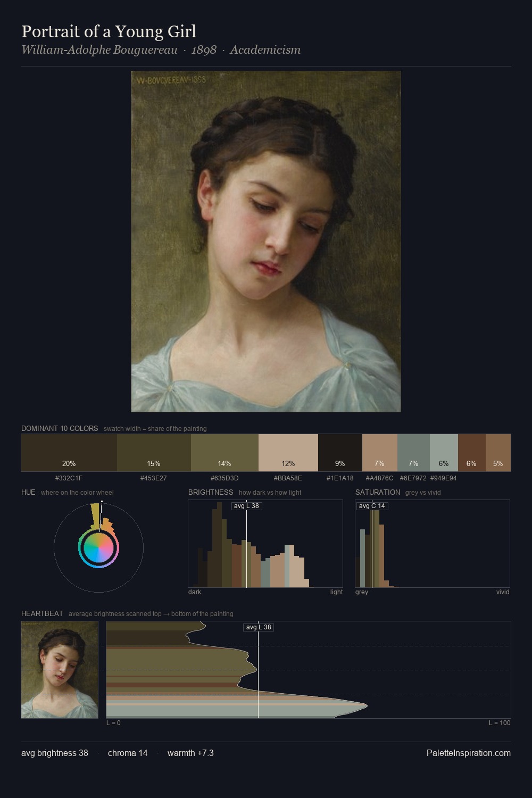532x798 pixels.
Task: Open the PaletteInspiration.com link
Action: 469,753
